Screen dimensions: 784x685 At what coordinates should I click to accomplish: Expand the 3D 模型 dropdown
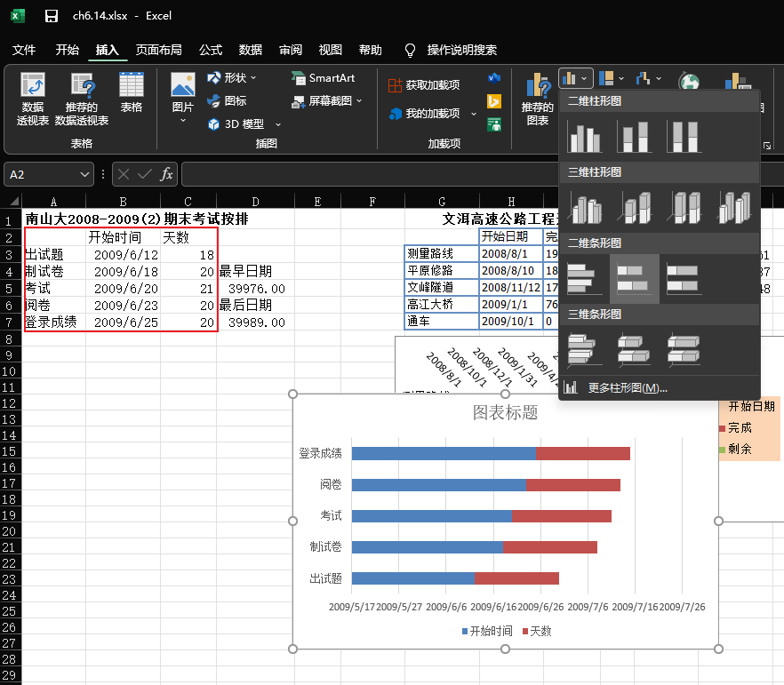(x=278, y=124)
